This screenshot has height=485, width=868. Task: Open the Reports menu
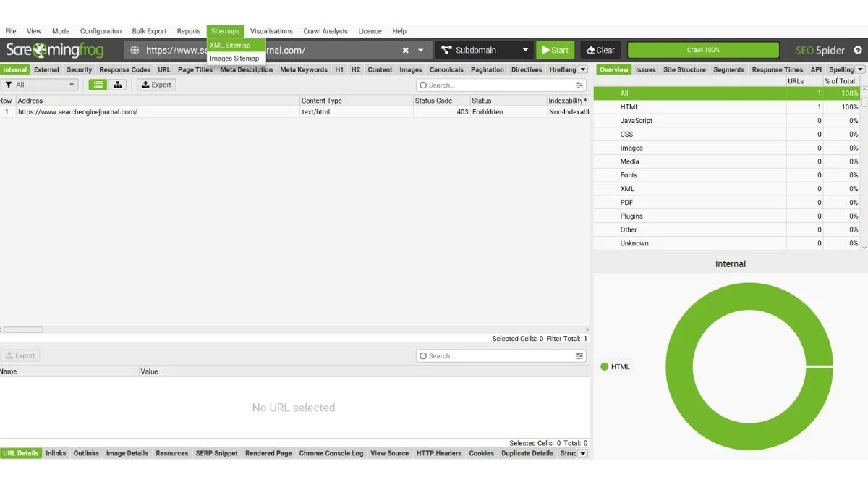(x=189, y=31)
